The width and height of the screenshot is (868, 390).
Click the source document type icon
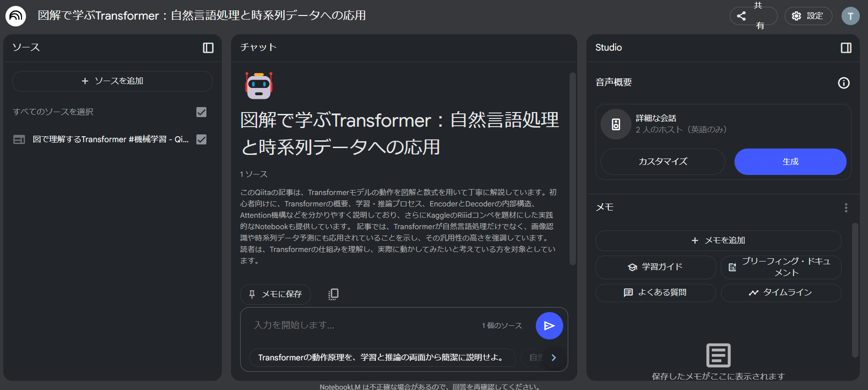(19, 139)
